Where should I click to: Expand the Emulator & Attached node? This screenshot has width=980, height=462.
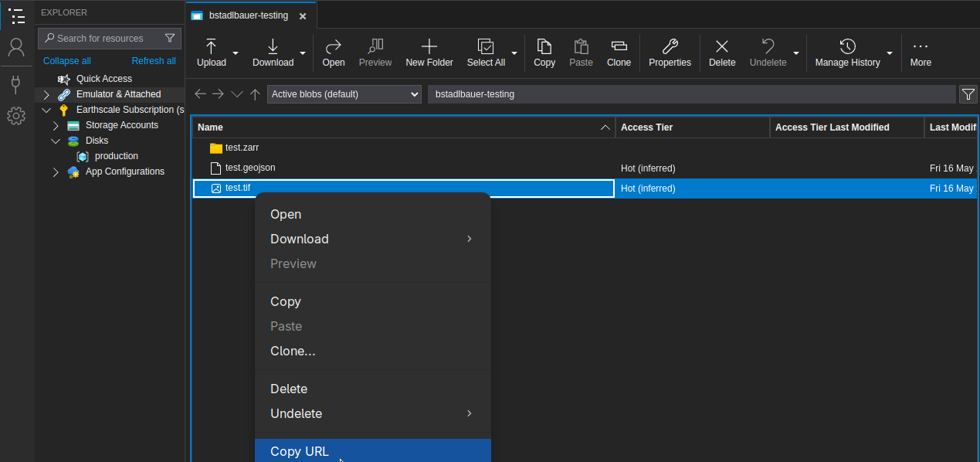[x=46, y=94]
